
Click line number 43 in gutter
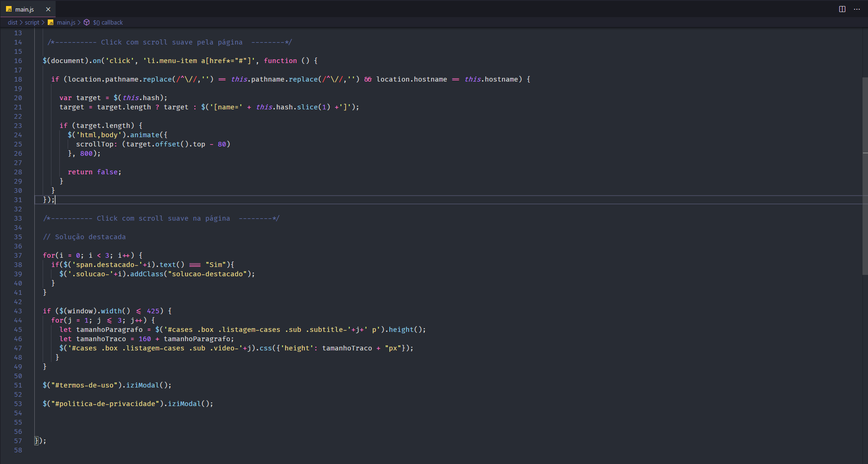(18, 311)
